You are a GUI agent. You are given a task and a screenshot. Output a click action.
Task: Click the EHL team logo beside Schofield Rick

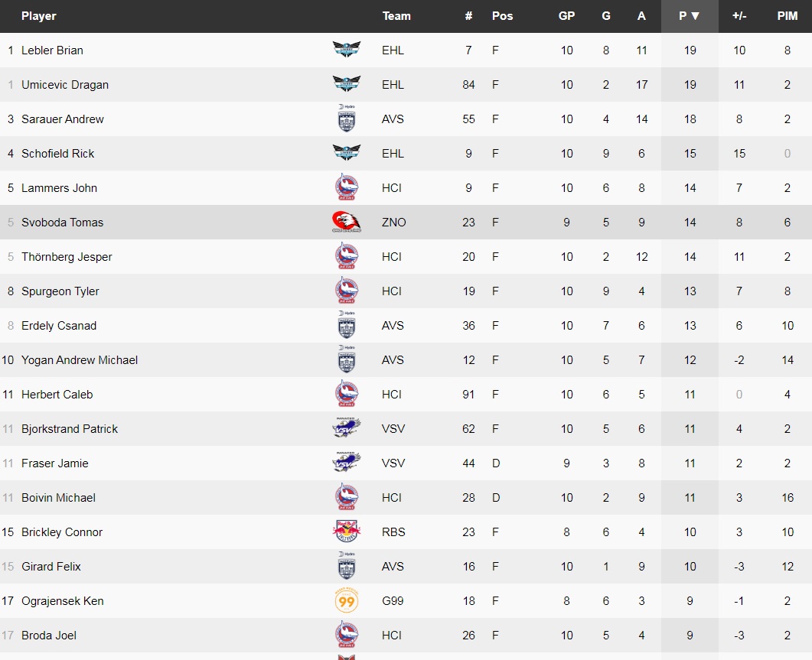[x=347, y=154]
